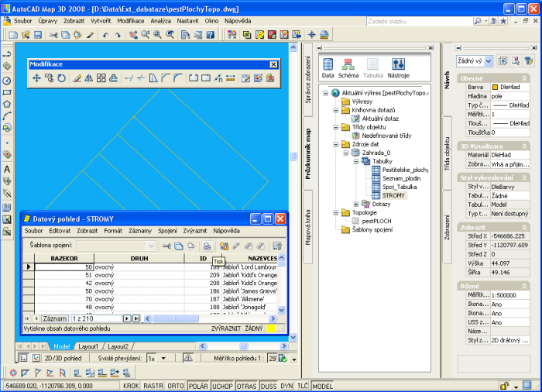Click the yellow highlight color swatch

click(x=271, y=328)
